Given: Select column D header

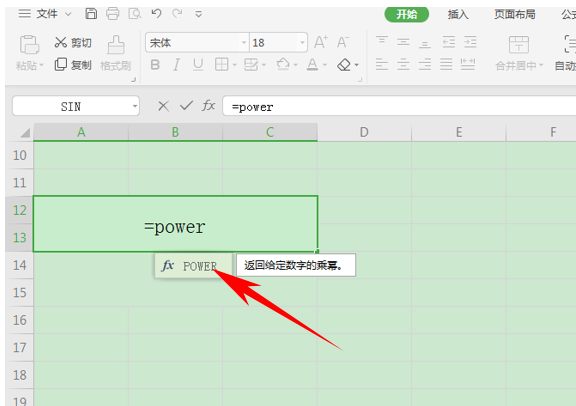Looking at the screenshot, I should coord(364,132).
